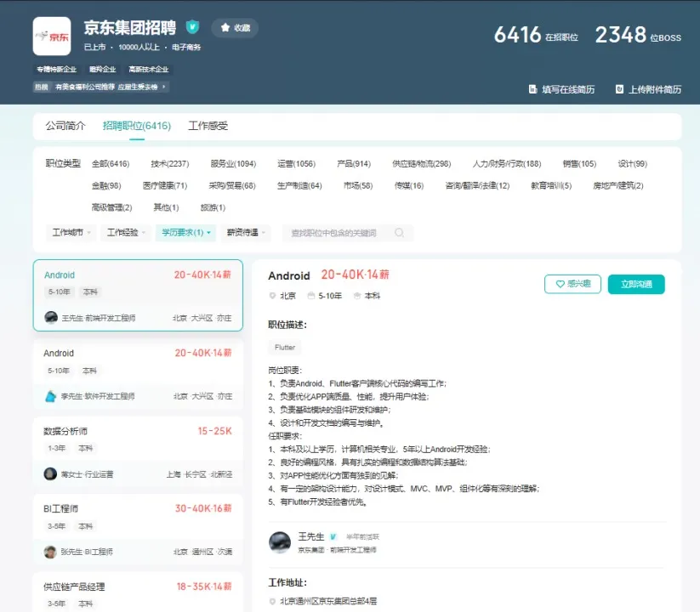Open the BI工程师 job card
Viewport: 700px width, 612px height.
[x=138, y=530]
